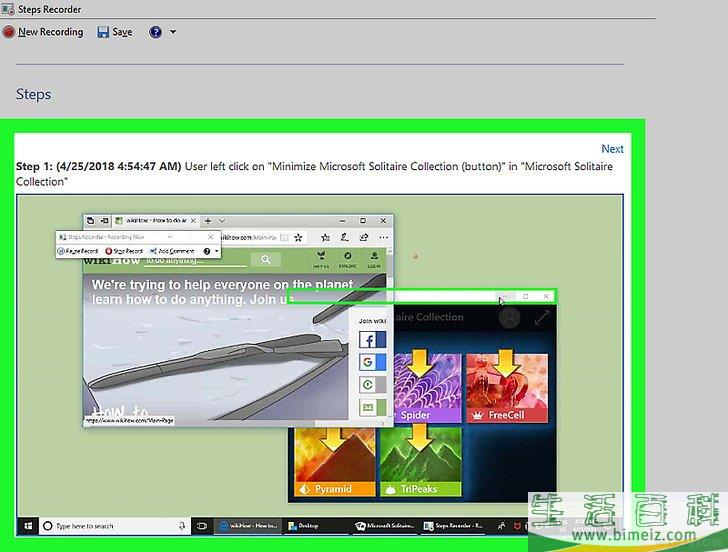Click the 'Type here to search' taskbar box

(115, 526)
